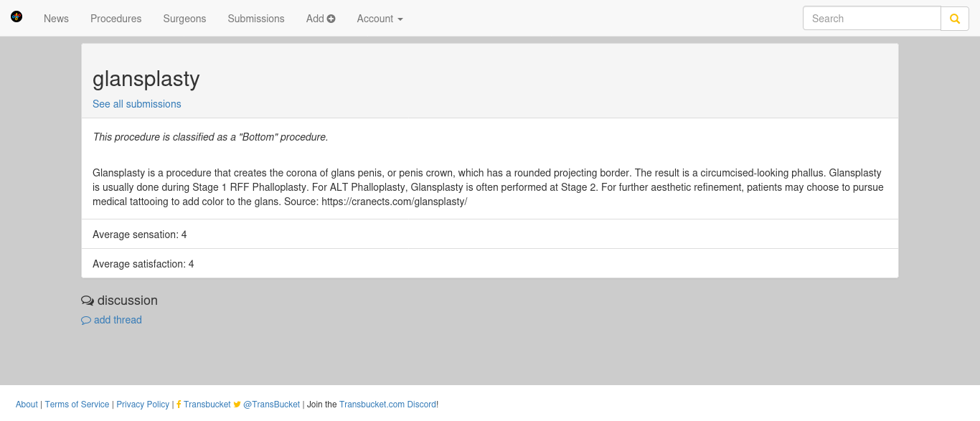This screenshot has height=421, width=980.
Task: Open the News menu item
Action: pos(56,19)
